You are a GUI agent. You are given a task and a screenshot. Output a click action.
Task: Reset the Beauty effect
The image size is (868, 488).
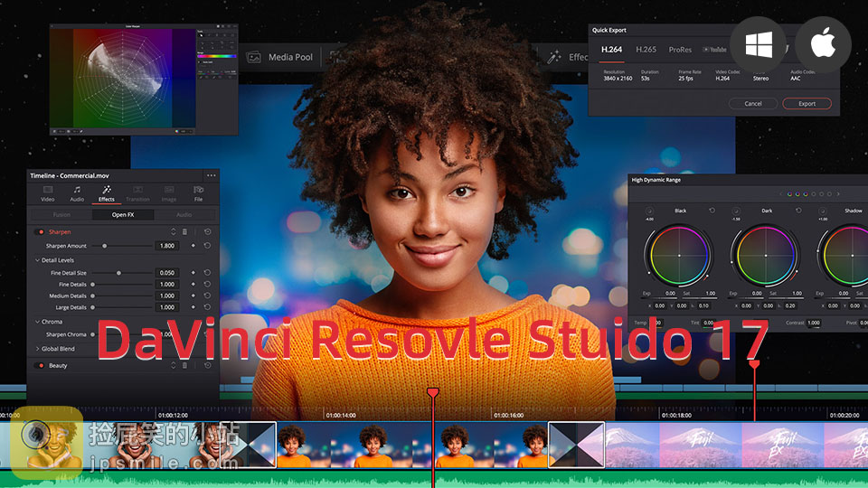208,365
